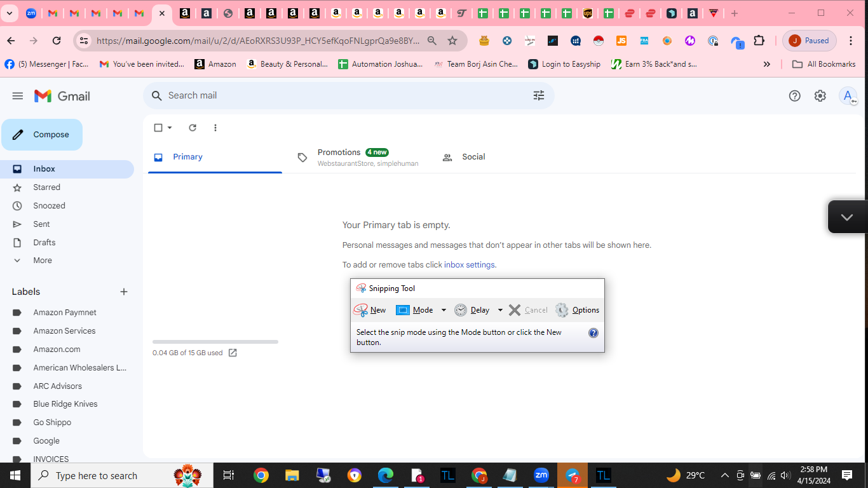Viewport: 868px width, 488px height.
Task: Open the Windows Start menu
Action: 15,475
